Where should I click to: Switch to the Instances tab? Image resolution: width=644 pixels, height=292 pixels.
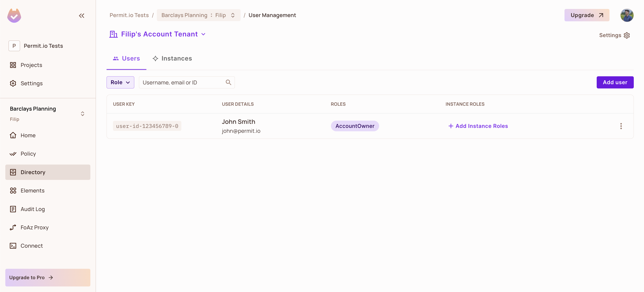172,58
